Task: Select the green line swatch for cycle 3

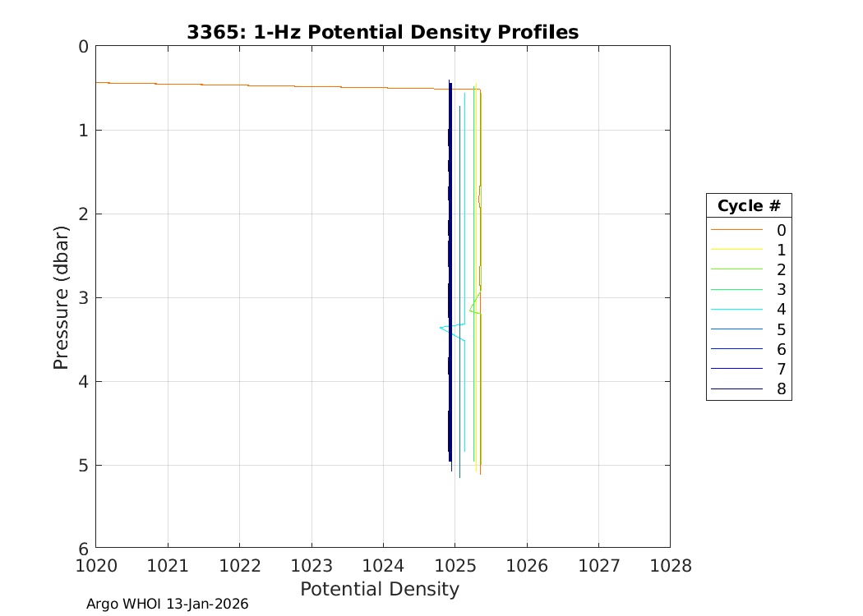Action: [736, 290]
